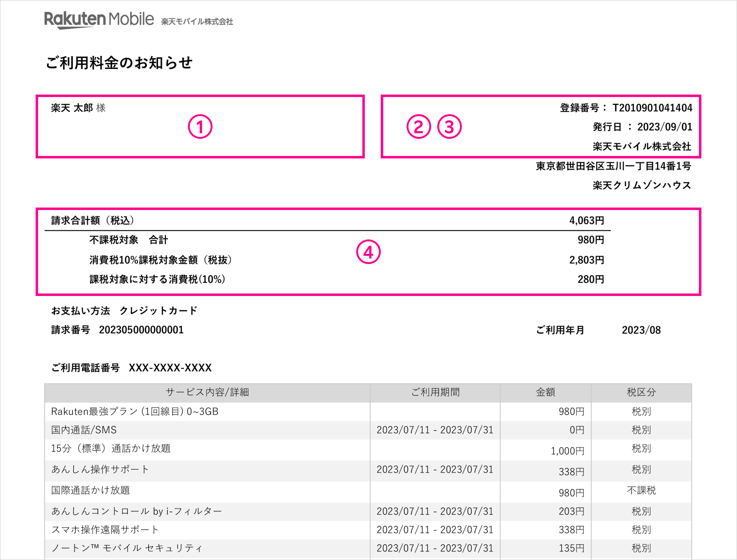Image resolution: width=737 pixels, height=560 pixels.
Task: Click the label ご利用年月
Action: pyautogui.click(x=560, y=330)
